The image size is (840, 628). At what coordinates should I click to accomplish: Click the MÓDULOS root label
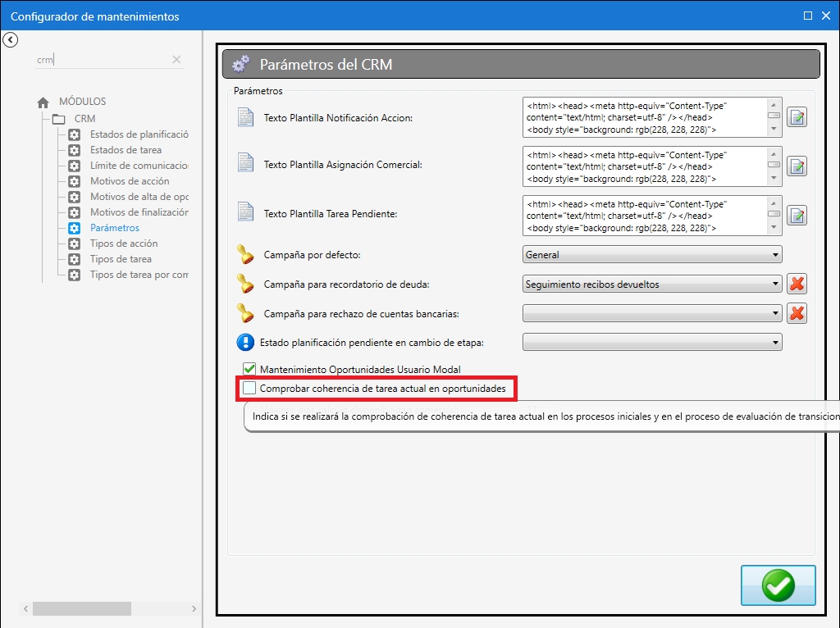coord(83,102)
